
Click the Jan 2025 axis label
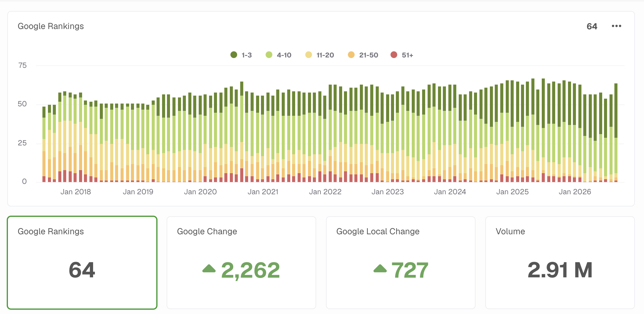click(x=512, y=192)
